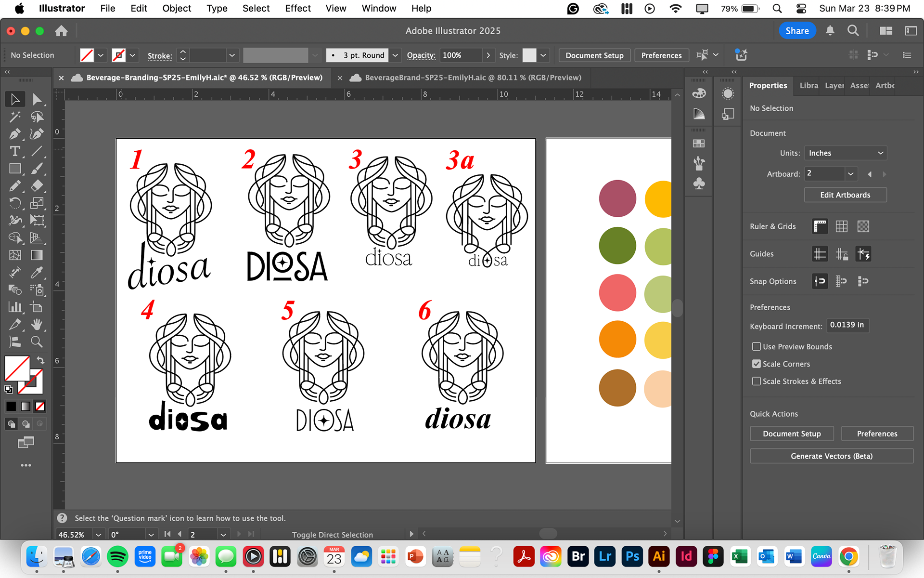Open the Units dropdown showing Inches
The height and width of the screenshot is (578, 924).
845,153
